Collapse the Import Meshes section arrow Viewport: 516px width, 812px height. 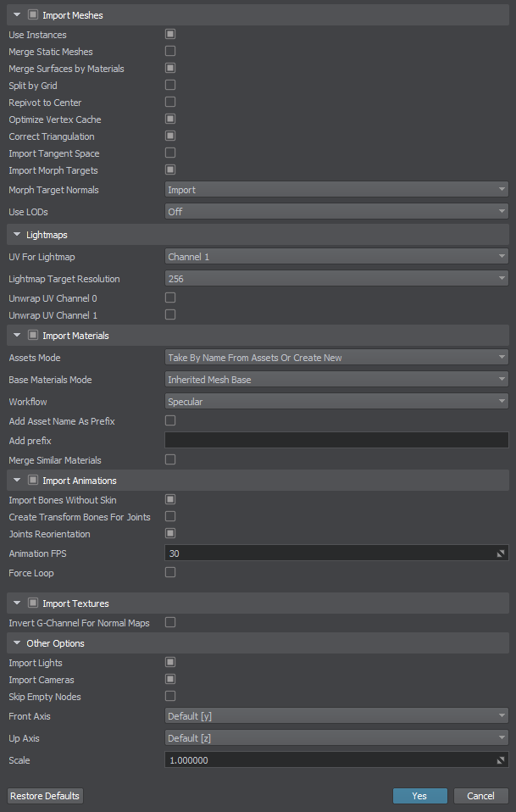[x=17, y=15]
